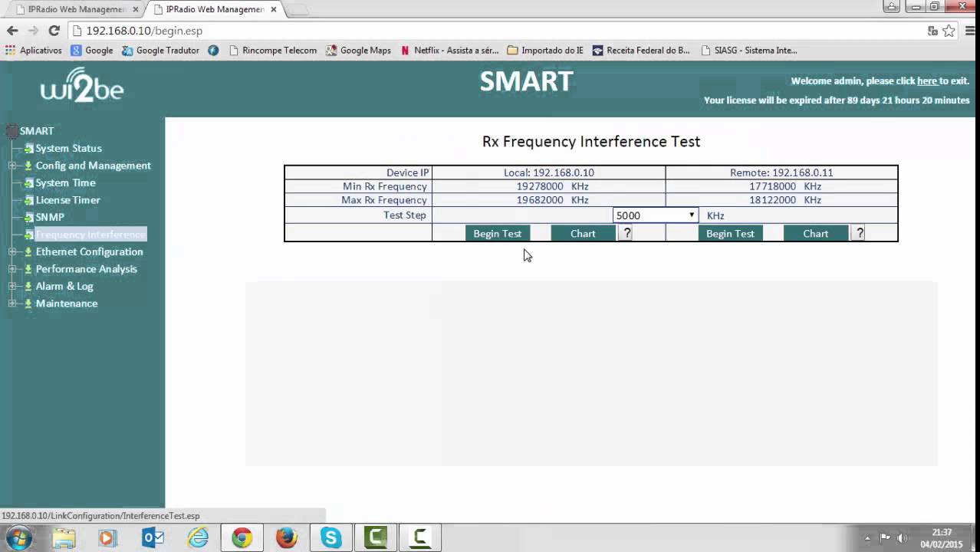Begin Test for Remote device
980x552 pixels.
730,233
